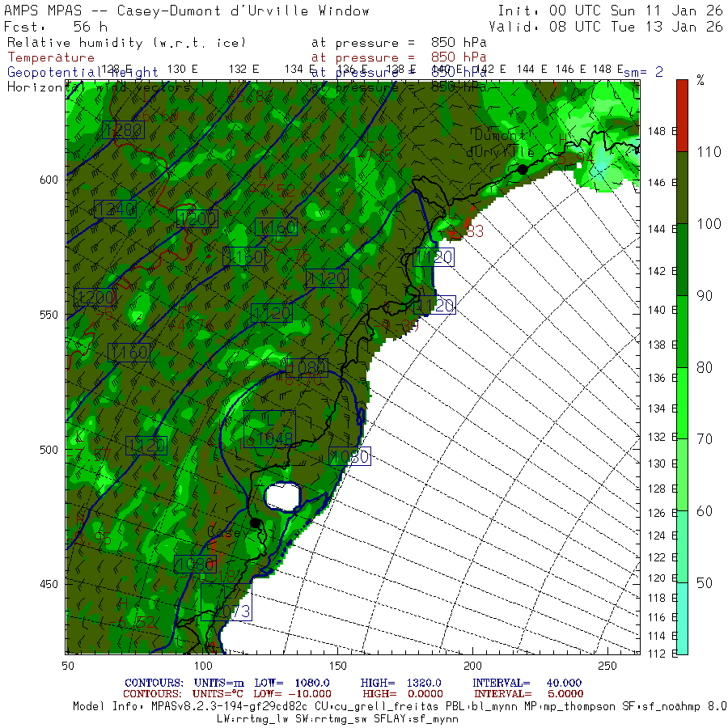Click the 'Valid: 08 UTC Tue 13 Jan 26' text
The height and width of the screenshot is (728, 728).
point(606,27)
